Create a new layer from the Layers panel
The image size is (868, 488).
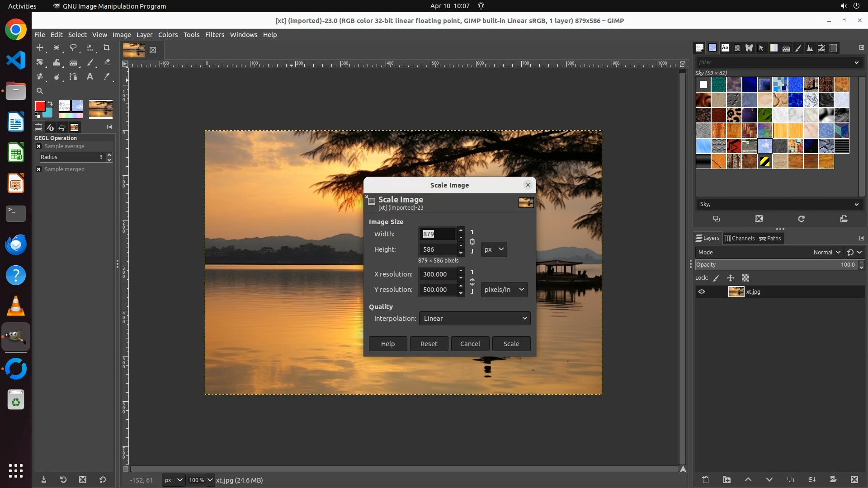pos(705,479)
